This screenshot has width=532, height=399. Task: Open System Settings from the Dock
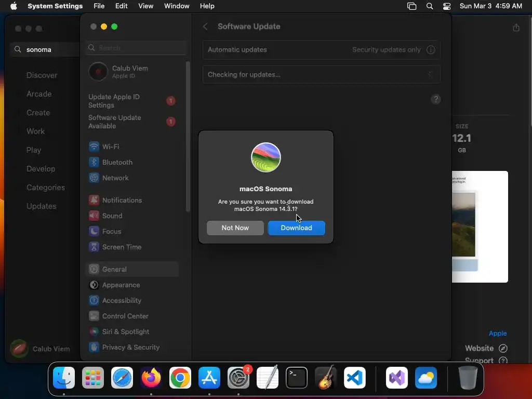[x=238, y=378]
